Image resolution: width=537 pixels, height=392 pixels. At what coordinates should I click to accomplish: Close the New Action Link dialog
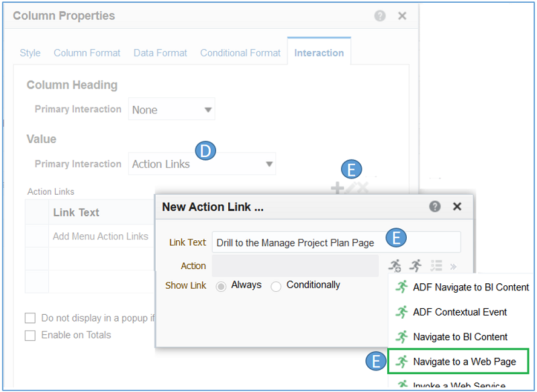(457, 207)
